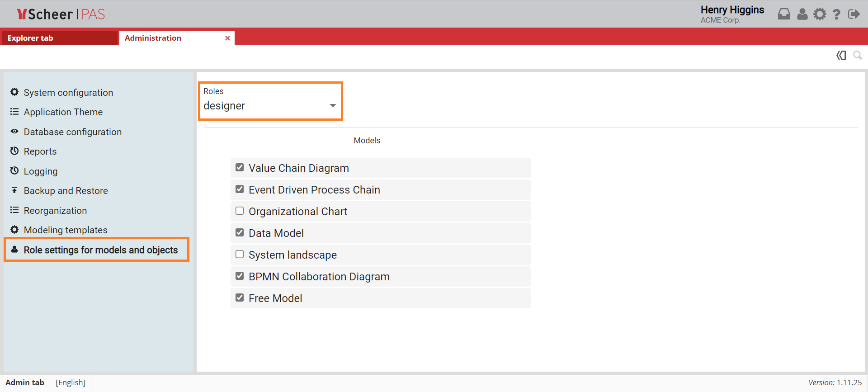
Task: Click the English language selector
Action: pos(71,383)
